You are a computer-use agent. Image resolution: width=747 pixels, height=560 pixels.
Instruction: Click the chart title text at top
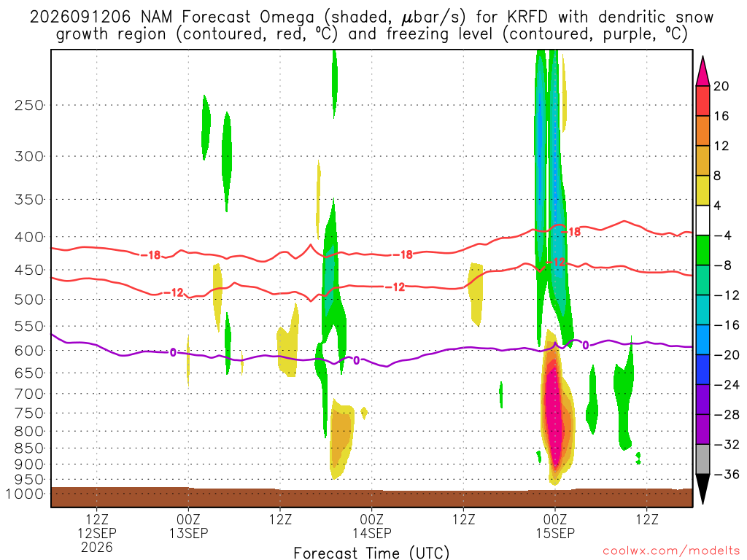click(371, 26)
